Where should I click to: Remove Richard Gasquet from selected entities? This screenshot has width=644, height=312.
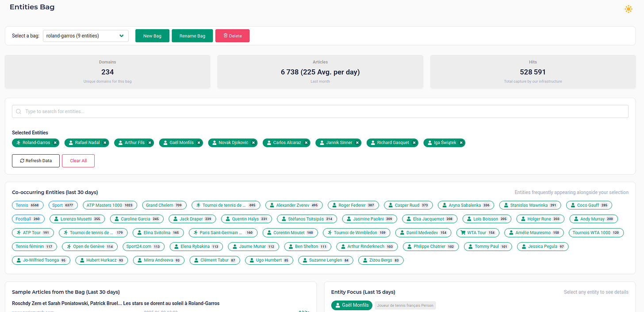[x=414, y=143]
